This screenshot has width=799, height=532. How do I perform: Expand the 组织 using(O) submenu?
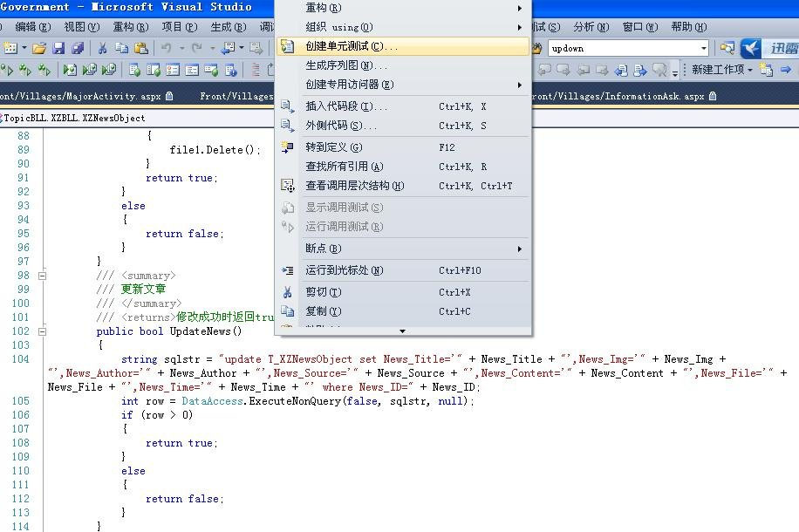[x=403, y=27]
